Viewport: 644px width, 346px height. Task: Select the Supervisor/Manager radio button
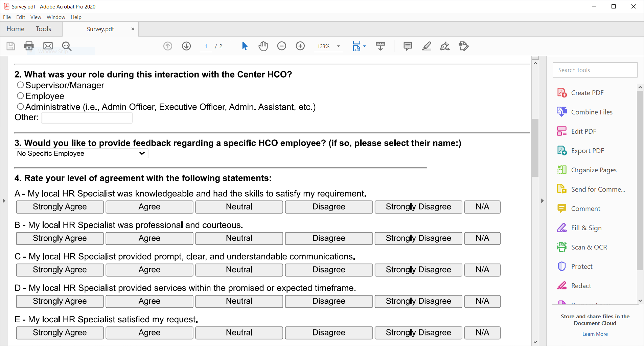pos(21,85)
